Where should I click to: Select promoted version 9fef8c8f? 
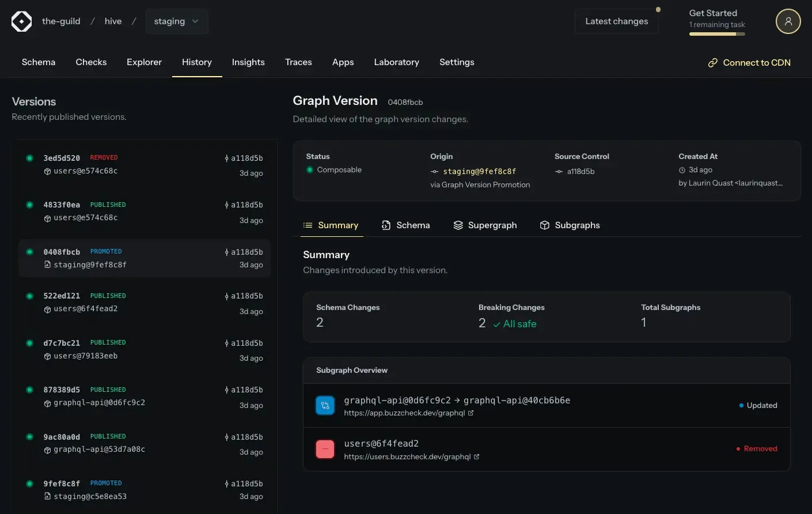point(145,490)
